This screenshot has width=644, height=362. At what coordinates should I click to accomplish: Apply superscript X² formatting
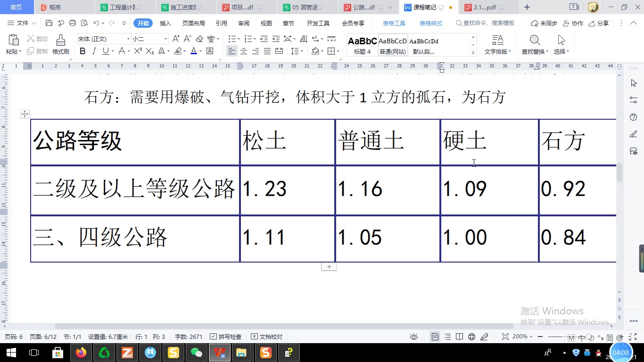click(138, 51)
